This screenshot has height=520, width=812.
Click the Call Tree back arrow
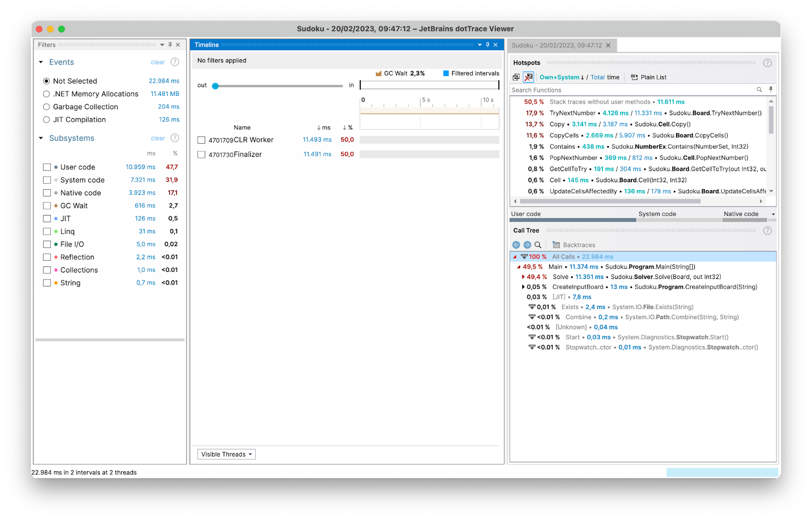click(x=516, y=245)
